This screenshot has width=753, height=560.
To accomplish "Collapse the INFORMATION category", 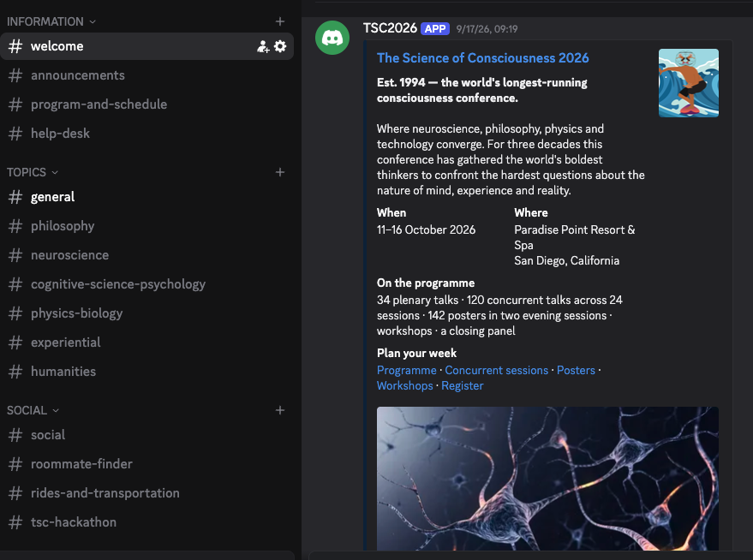I will (x=51, y=21).
